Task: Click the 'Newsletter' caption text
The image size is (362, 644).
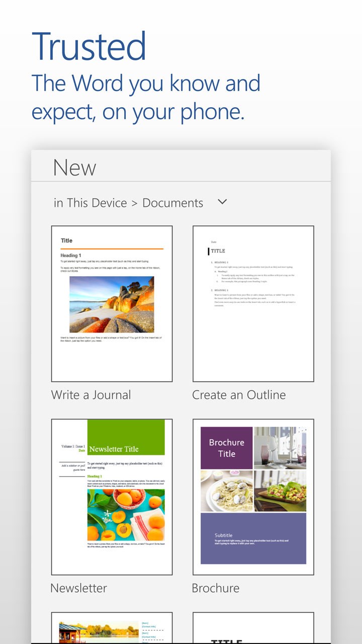Action: coord(79,588)
